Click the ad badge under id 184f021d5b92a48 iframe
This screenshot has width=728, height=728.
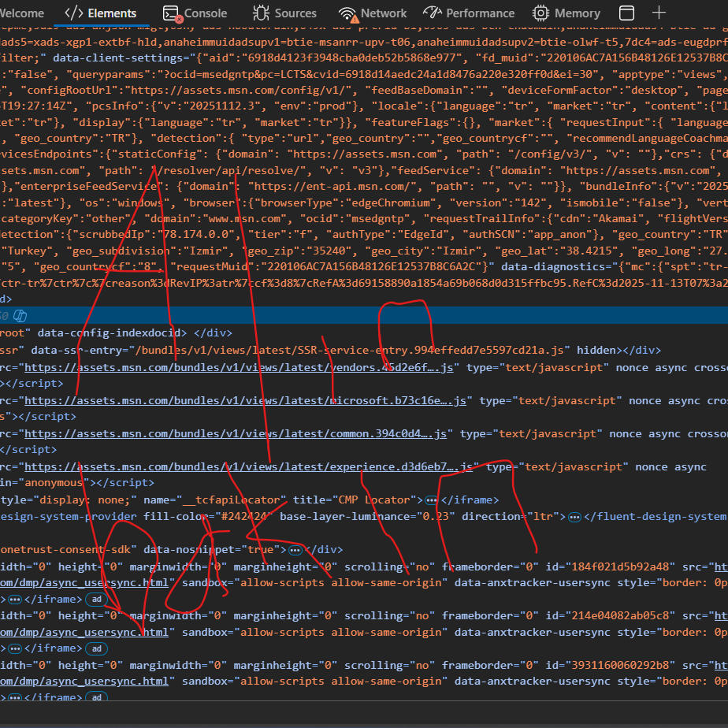pos(97,600)
